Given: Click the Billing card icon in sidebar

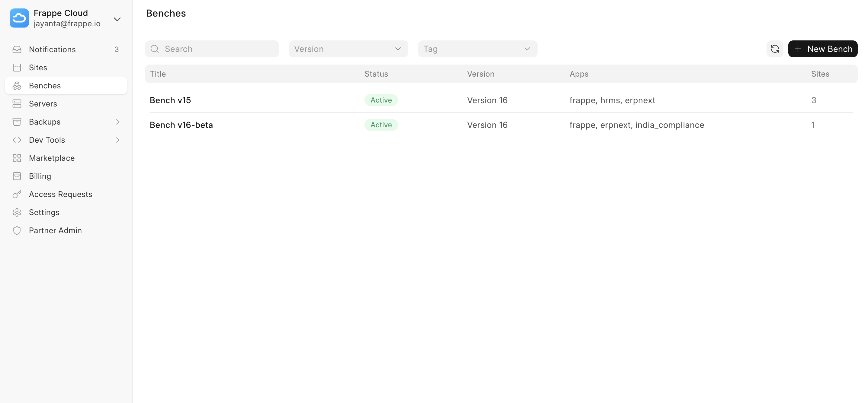Looking at the screenshot, I should pos(17,176).
